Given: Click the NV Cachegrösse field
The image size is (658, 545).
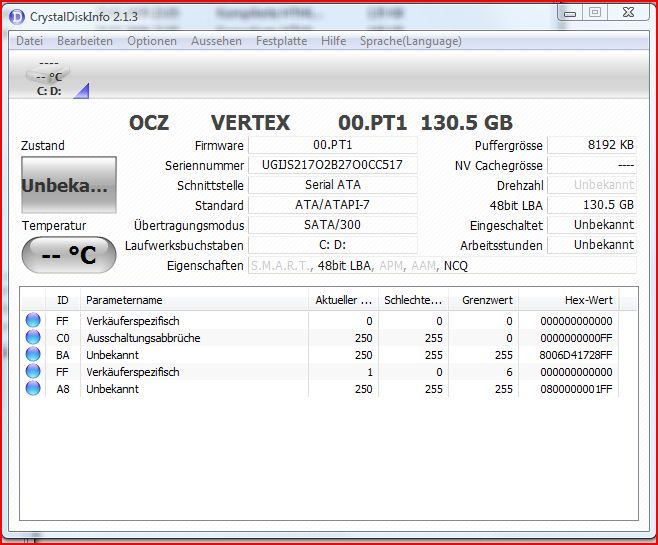Looking at the screenshot, I should coord(592,165).
